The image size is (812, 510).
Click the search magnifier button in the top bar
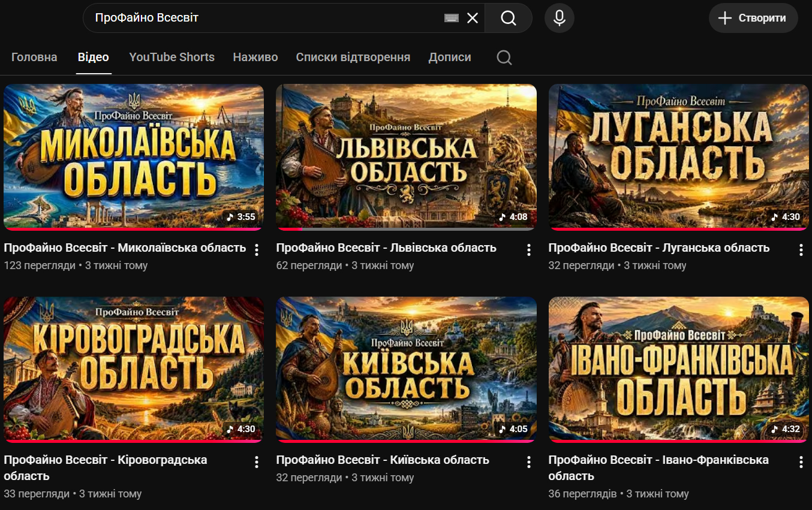tap(509, 18)
